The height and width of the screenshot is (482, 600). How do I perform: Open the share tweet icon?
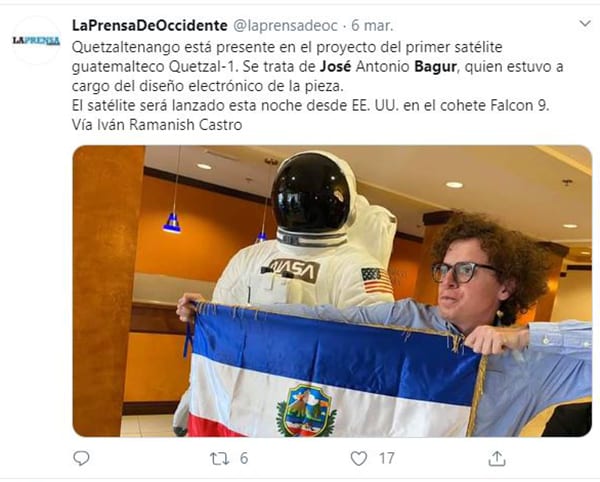click(497, 458)
